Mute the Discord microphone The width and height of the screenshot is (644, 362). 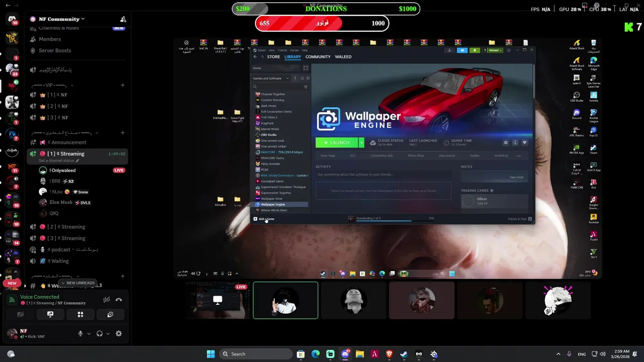80,333
